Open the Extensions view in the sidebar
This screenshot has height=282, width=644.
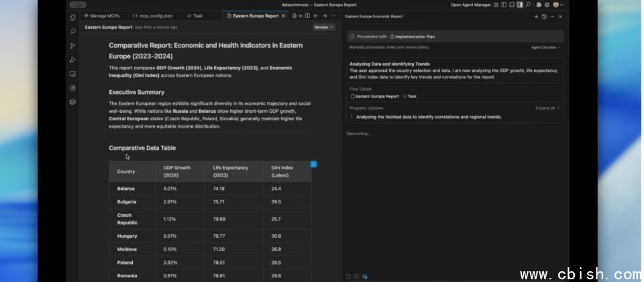(72, 88)
